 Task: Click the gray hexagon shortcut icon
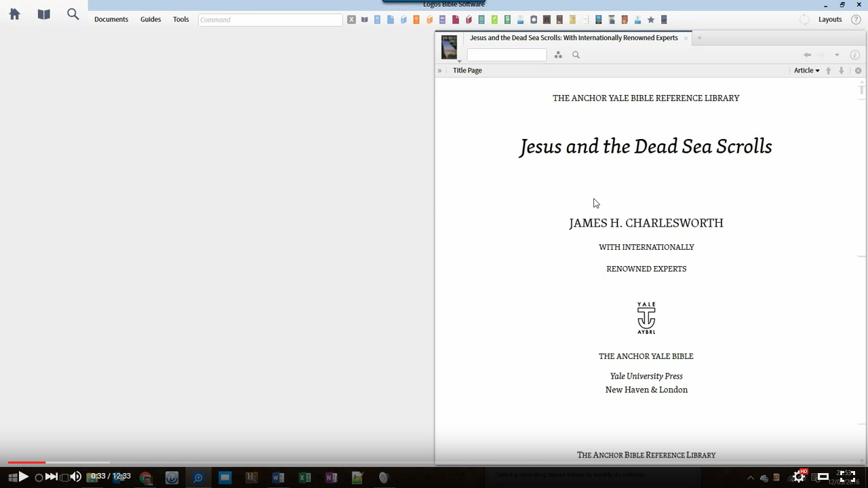tap(534, 20)
